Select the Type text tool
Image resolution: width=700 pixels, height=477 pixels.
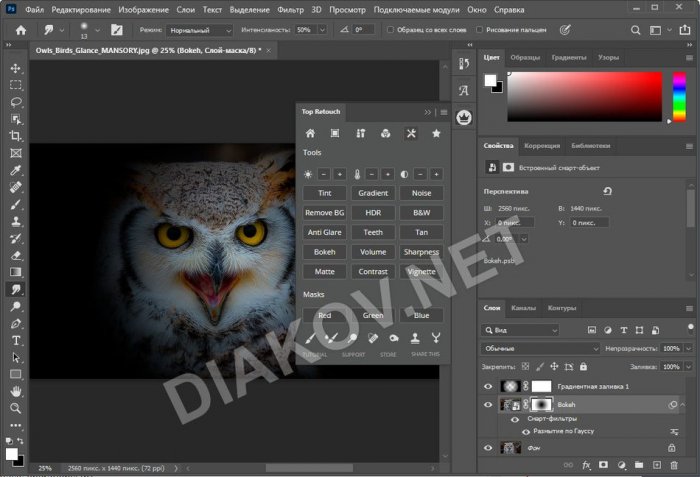pos(16,340)
